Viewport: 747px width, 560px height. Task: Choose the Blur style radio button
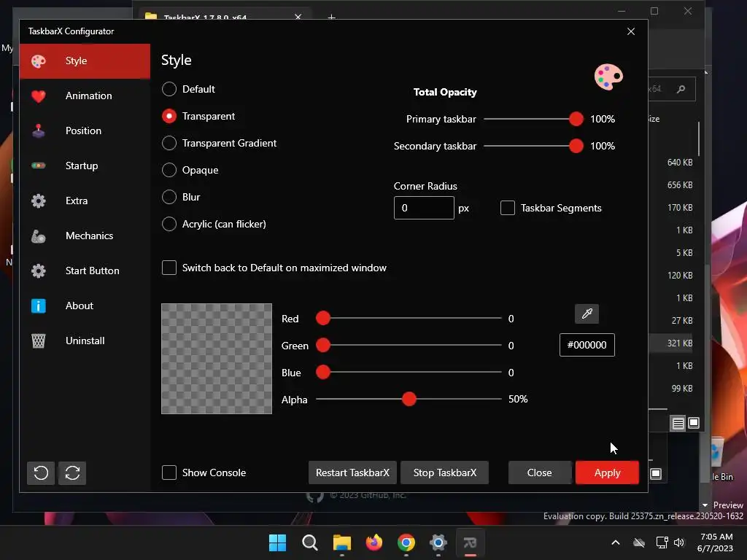(169, 197)
